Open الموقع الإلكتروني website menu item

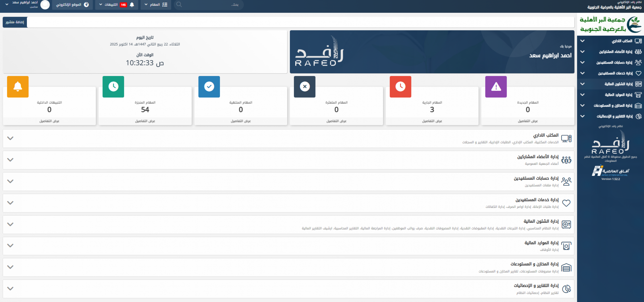point(72,5)
